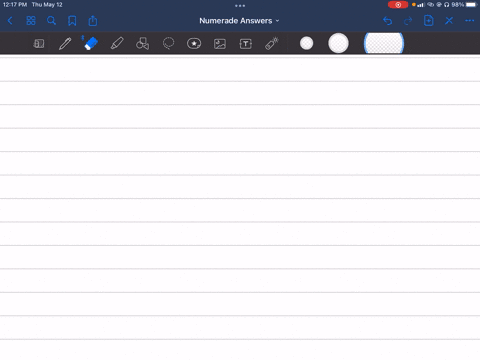Add a new page
Screen dimensions: 480x360
pos(429,21)
